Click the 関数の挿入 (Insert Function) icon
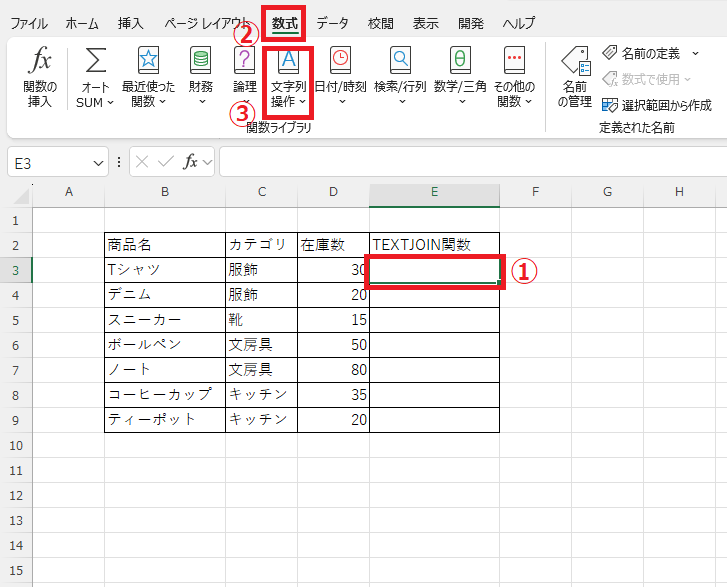The image size is (727, 587). tap(41, 61)
